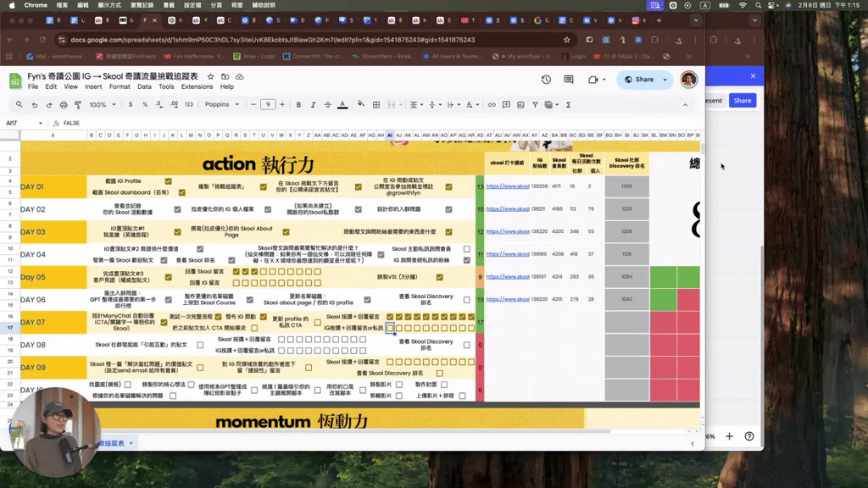Open the Data menu
Viewport: 868px width, 488px height.
click(x=144, y=87)
